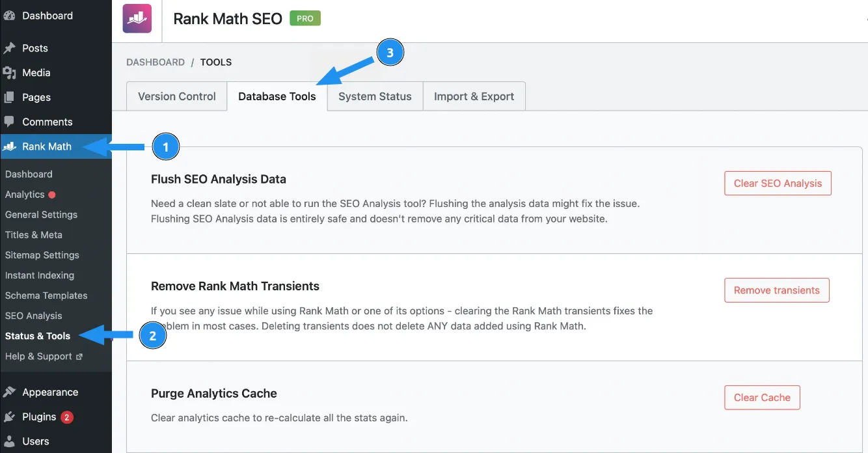Open Analytics submenu item
The image size is (868, 453).
click(x=25, y=195)
